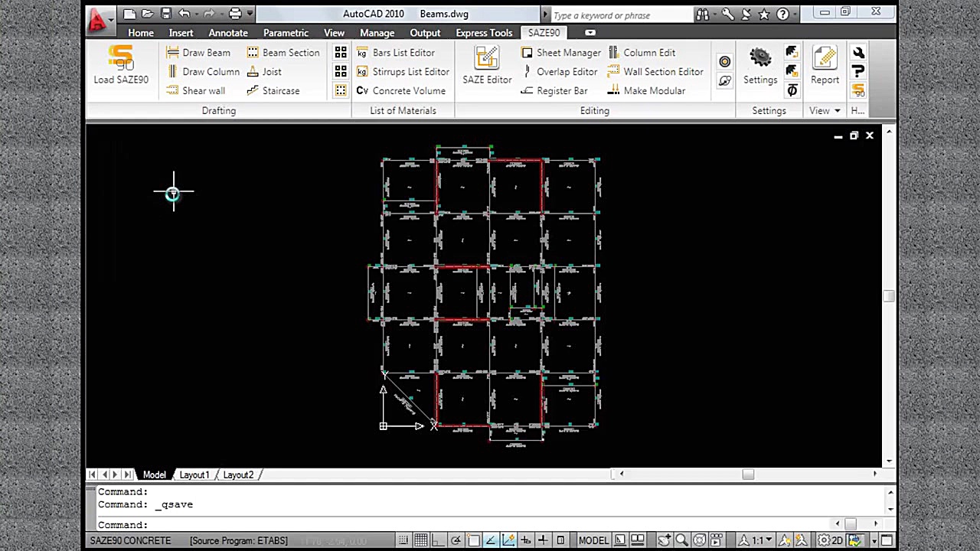Select the Joist tool
The width and height of the screenshot is (980, 551).
click(x=263, y=72)
